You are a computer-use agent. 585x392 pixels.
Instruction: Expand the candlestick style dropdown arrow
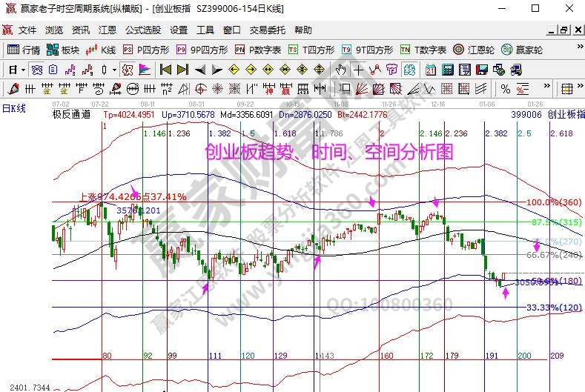[x=114, y=70]
